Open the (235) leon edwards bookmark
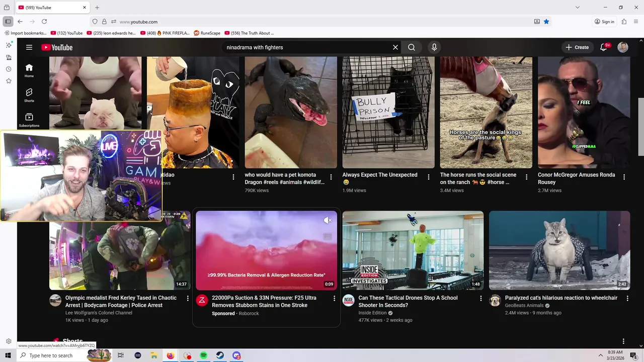The height and width of the screenshot is (362, 644). coord(111,33)
